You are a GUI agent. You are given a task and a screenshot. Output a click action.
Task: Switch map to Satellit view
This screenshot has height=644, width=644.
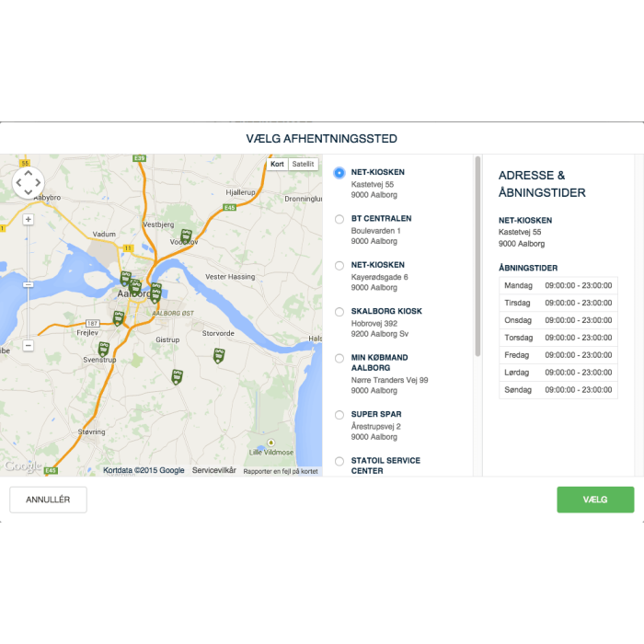(x=303, y=164)
